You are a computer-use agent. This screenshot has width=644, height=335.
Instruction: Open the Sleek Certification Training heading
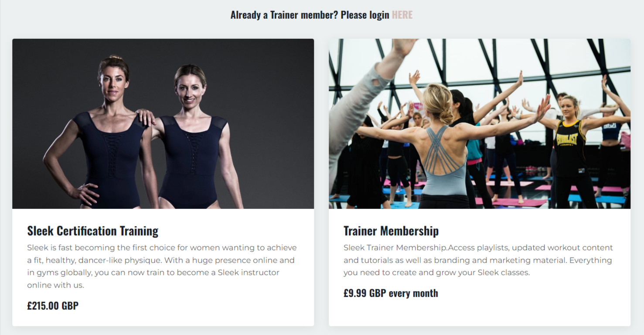92,231
